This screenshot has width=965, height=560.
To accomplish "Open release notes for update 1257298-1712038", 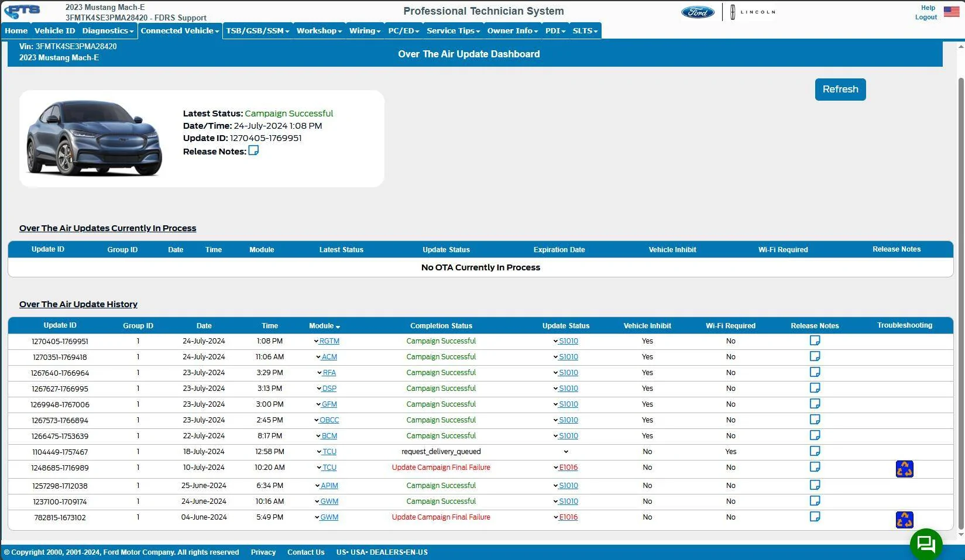I will click(x=815, y=485).
